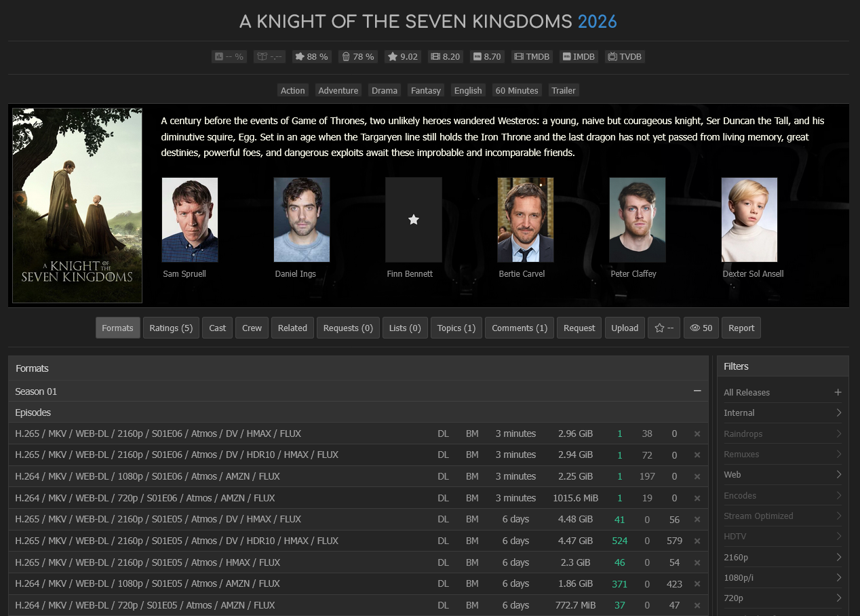Open the TVDB link badge

point(625,56)
